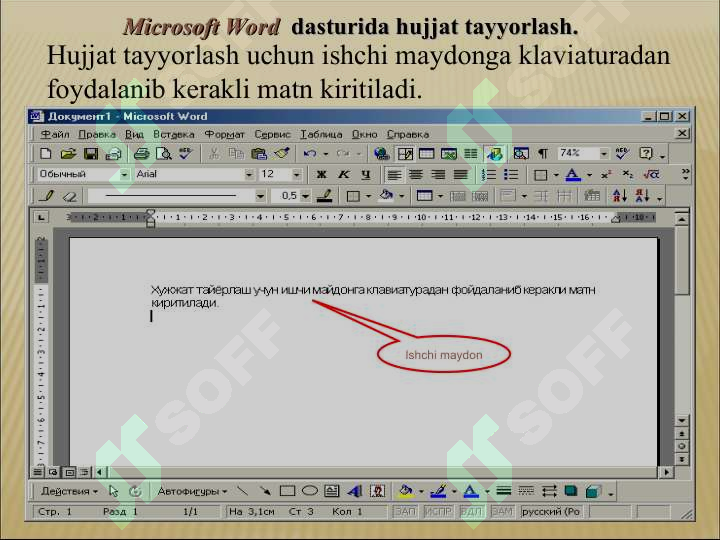The height and width of the screenshot is (540, 720).
Task: Open an existing file with folder icon
Action: [x=68, y=154]
